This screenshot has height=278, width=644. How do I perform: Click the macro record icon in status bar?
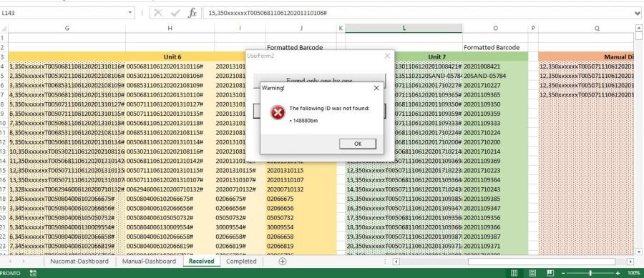(x=33, y=273)
